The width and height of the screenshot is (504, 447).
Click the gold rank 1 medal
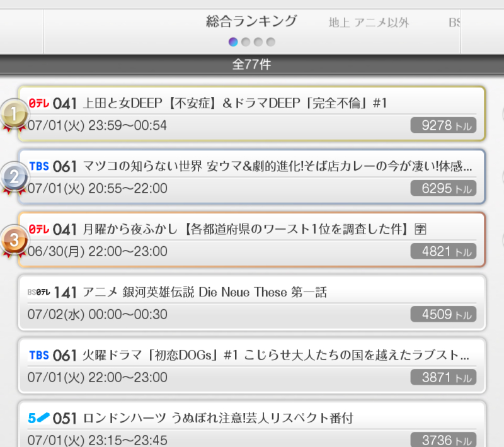point(14,115)
